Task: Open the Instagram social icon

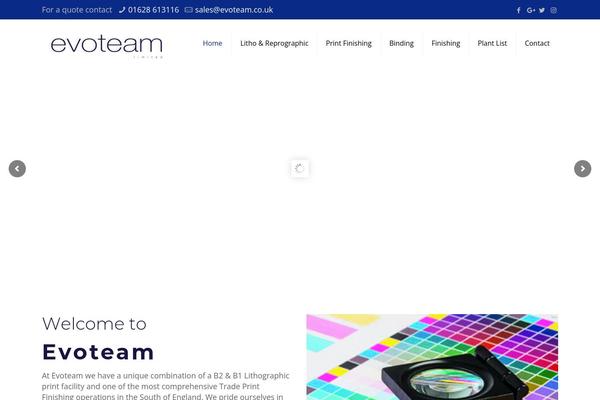Action: tap(553, 10)
